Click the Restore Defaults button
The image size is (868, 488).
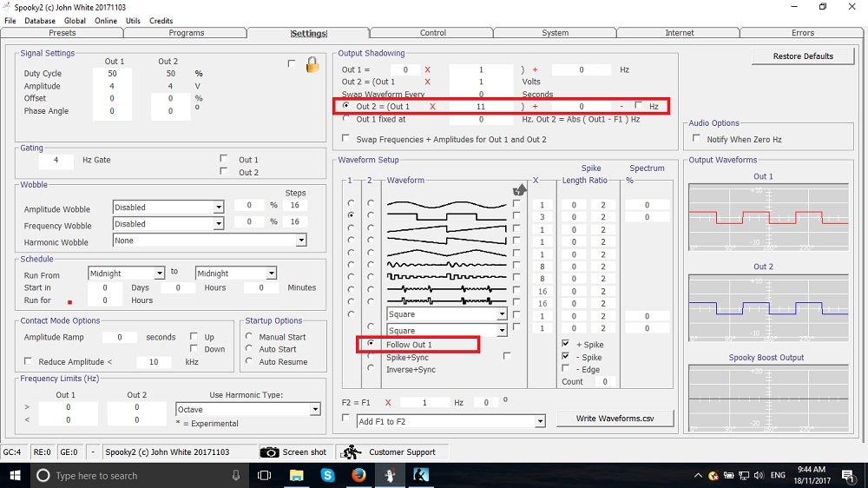pyautogui.click(x=803, y=56)
